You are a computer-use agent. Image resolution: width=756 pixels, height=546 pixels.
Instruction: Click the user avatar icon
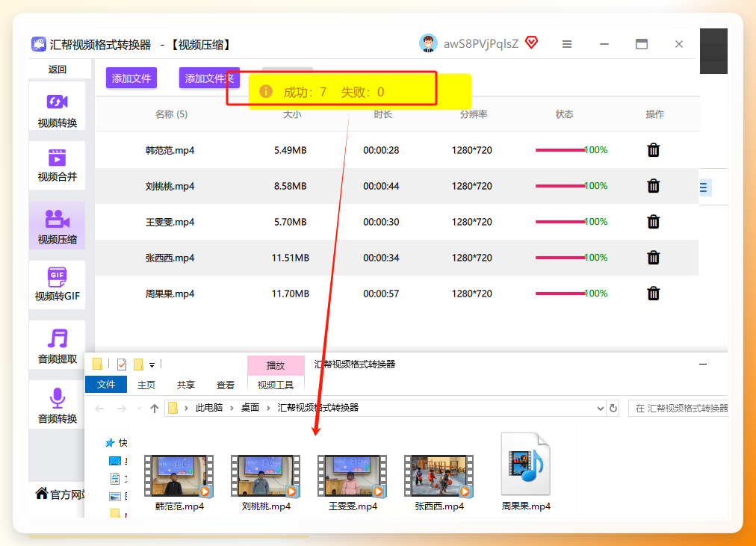(x=428, y=43)
